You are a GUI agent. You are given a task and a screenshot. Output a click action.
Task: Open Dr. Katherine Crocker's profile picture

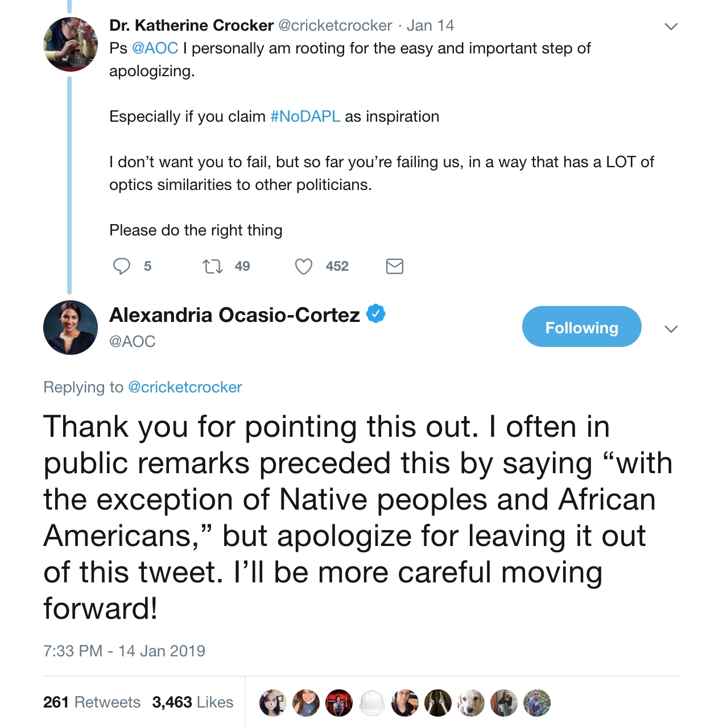pos(71,44)
